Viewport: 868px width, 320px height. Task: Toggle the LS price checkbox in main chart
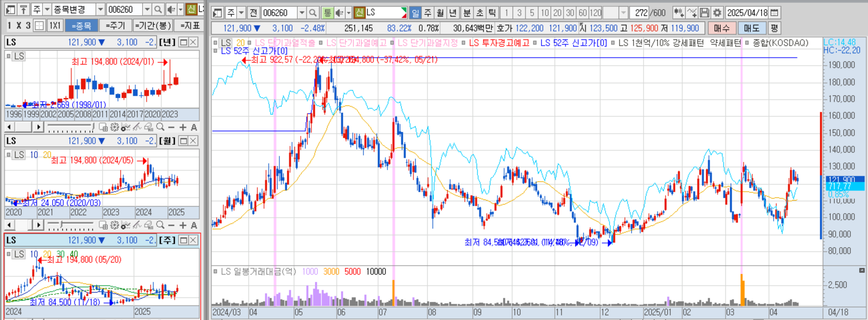click(215, 43)
